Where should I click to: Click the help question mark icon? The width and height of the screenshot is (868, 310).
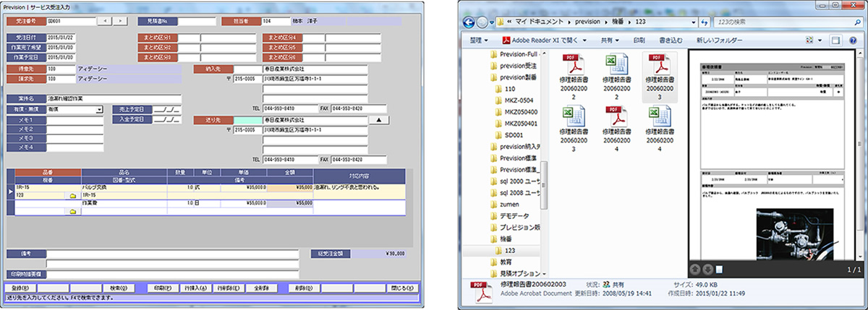point(854,40)
